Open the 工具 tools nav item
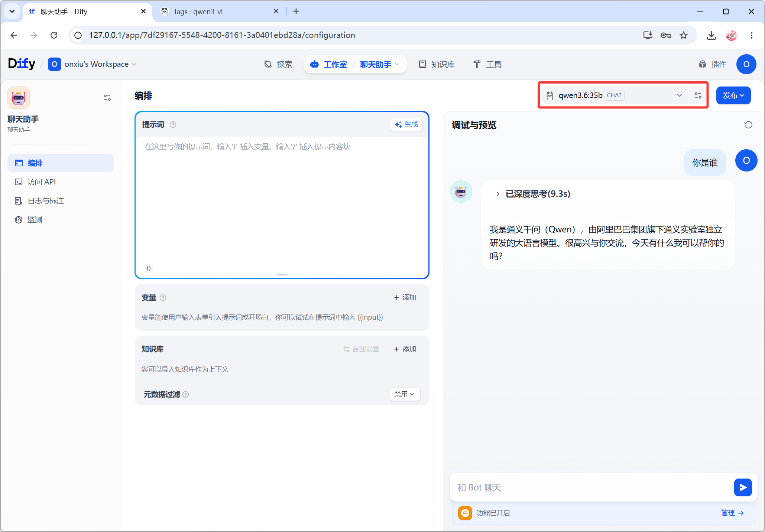Viewport: 765px width, 532px height. (x=487, y=64)
